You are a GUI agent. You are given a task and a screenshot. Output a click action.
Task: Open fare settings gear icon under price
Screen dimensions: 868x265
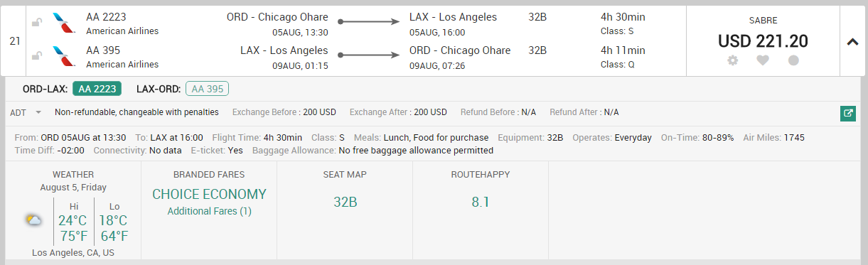[733, 60]
